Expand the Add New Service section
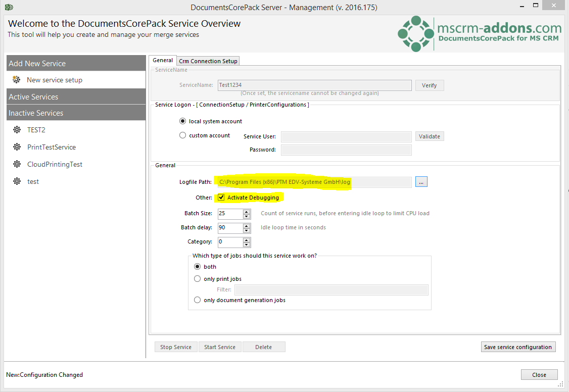 tap(76, 64)
